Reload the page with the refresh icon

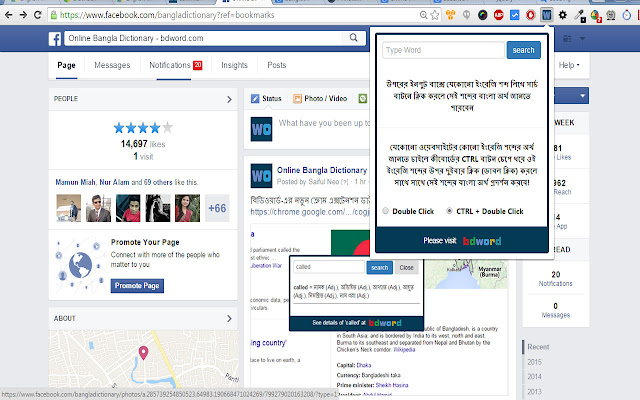pos(38,15)
